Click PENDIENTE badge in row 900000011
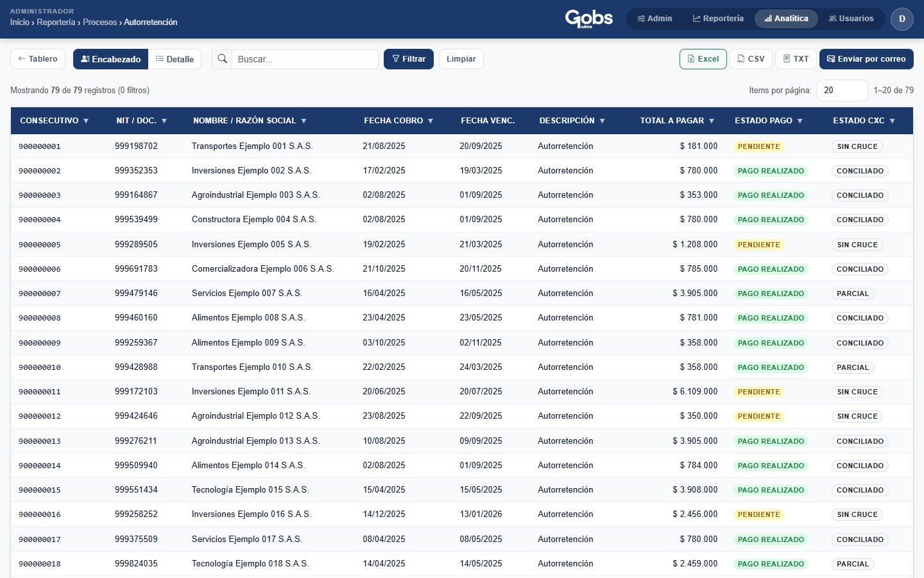The width and height of the screenshot is (924, 578). coord(758,392)
